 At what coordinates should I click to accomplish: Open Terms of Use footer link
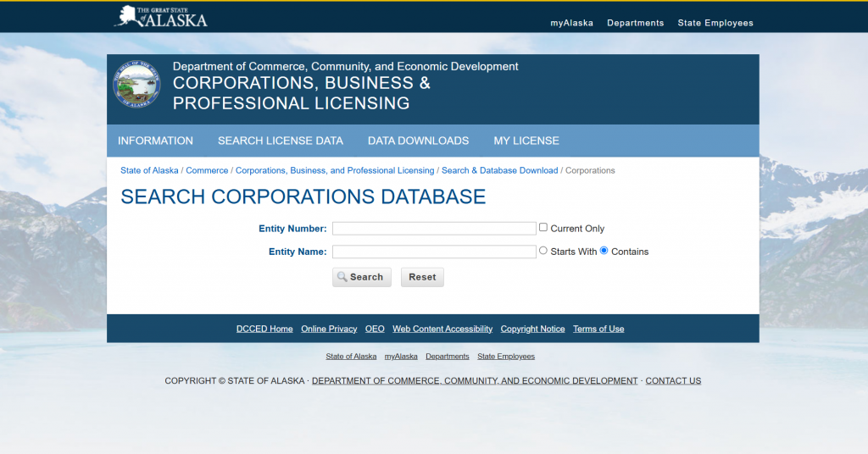[598, 329]
